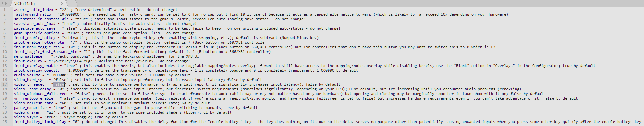Click the right tab scroll arrow
The width and height of the screenshot is (644, 126).
[6, 3]
